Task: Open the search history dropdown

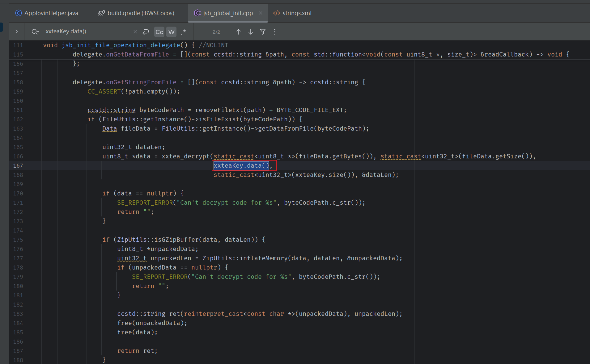Action: (35, 32)
